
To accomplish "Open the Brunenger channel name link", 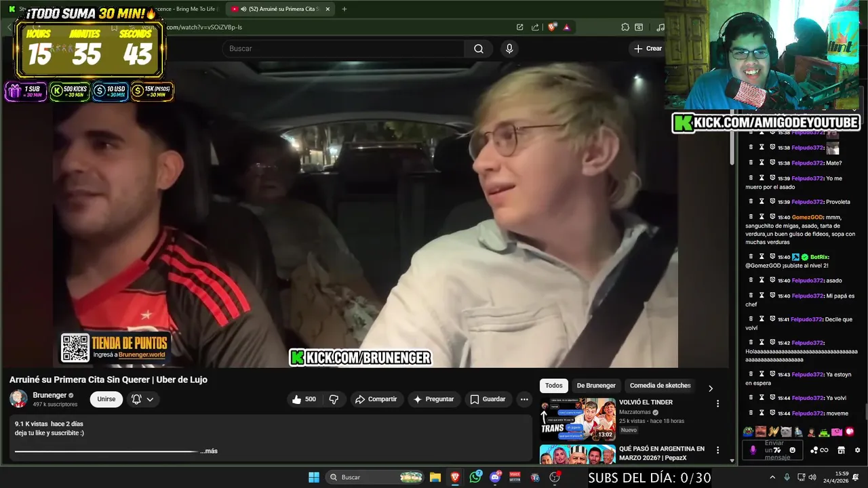I will click(50, 395).
